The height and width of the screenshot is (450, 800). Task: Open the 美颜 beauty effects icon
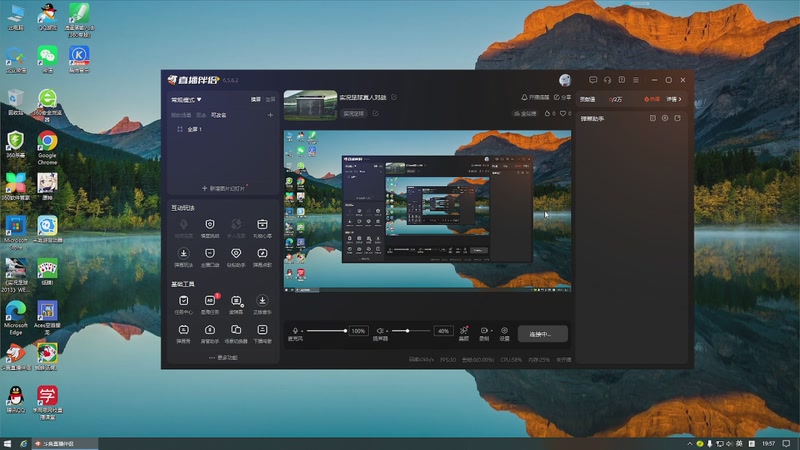tap(464, 331)
